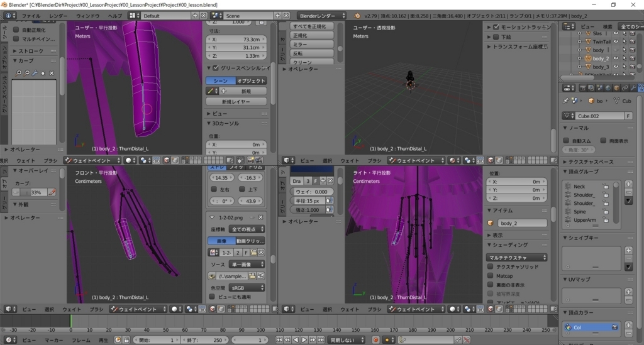Play animation in reverse in timeline
Screen dimensions: 644x345
pyautogui.click(x=296, y=340)
